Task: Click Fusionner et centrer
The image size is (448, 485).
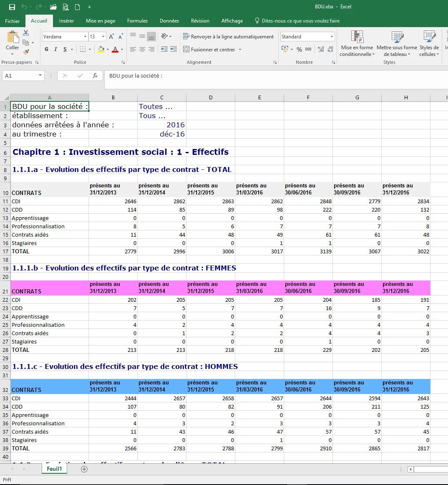Action: point(209,50)
